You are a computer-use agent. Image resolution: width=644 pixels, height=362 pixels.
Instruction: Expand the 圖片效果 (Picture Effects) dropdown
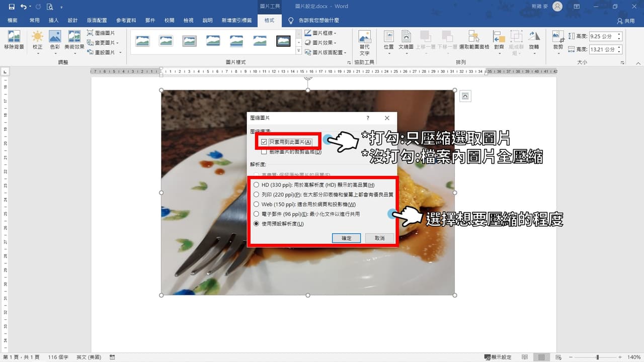point(335,43)
